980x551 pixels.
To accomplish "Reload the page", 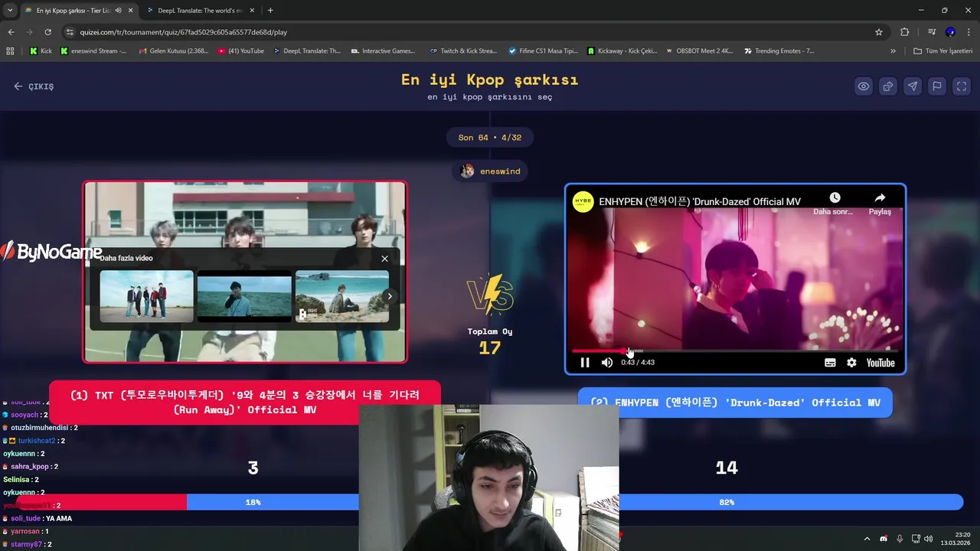I will coord(47,32).
